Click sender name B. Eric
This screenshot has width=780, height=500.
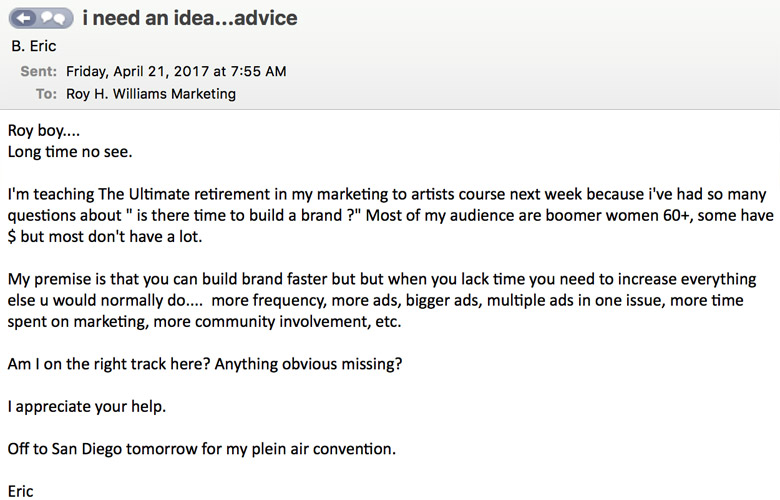coord(34,46)
